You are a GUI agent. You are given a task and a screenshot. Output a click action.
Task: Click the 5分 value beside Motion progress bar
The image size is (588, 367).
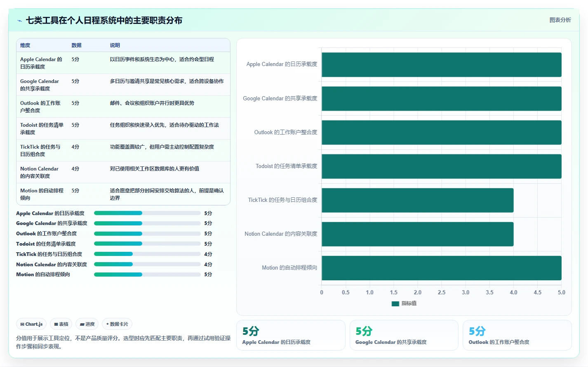tap(208, 275)
